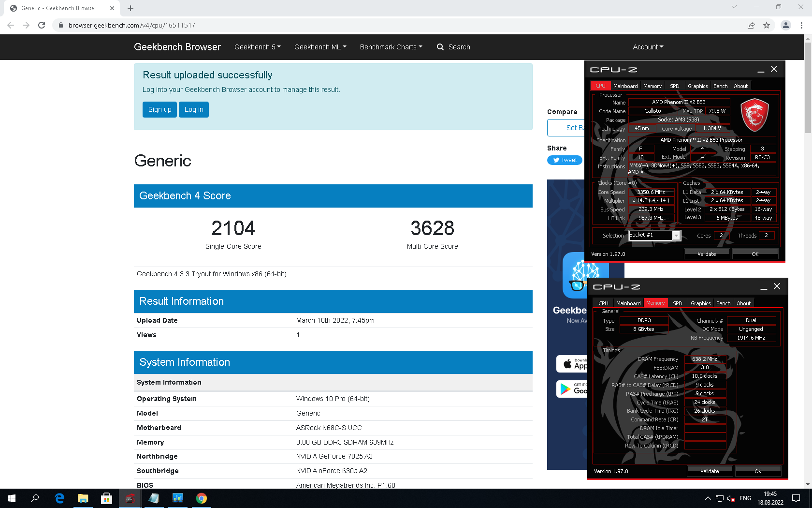Open notification center icon
This screenshot has width=812, height=508.
(796, 498)
